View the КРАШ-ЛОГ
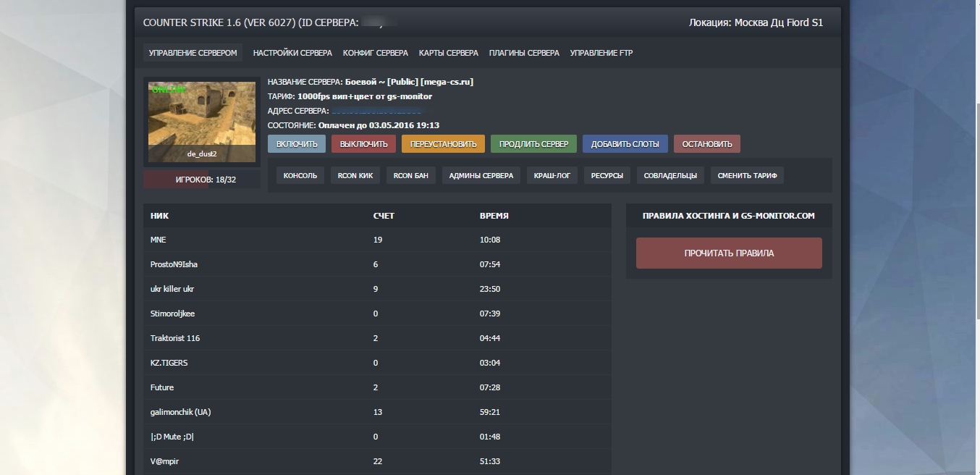980x475 pixels. click(x=552, y=175)
